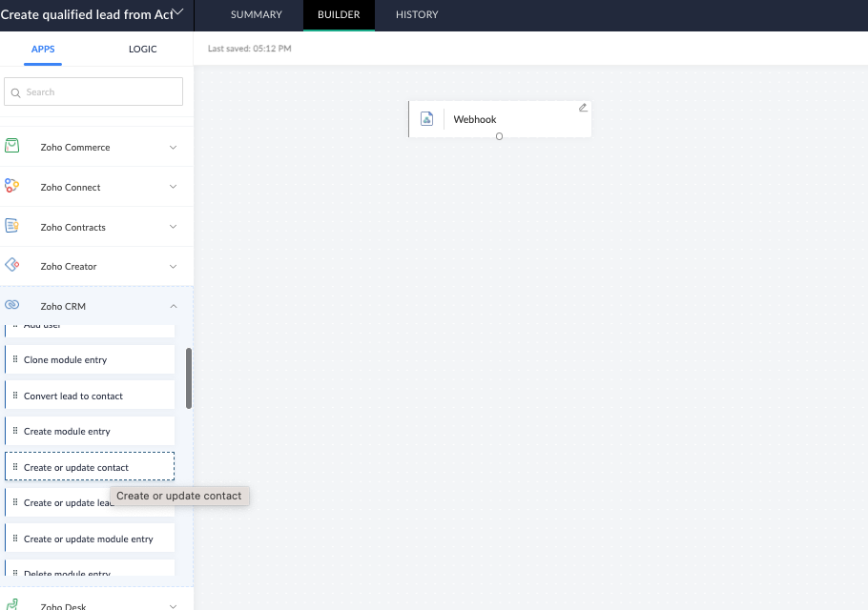Expand the Zoho Contracts section
This screenshot has height=610, width=868.
[x=174, y=227]
